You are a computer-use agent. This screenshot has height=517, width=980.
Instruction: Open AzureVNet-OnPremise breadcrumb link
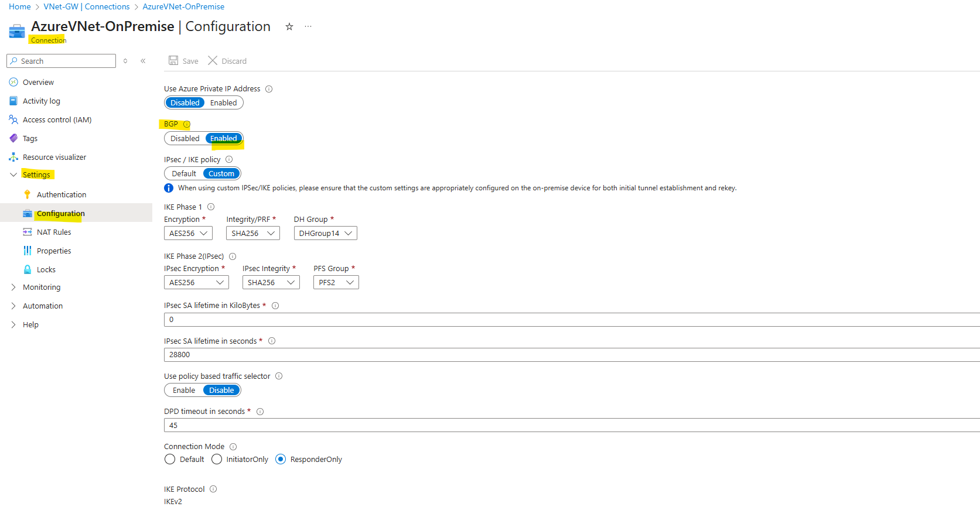coord(183,6)
